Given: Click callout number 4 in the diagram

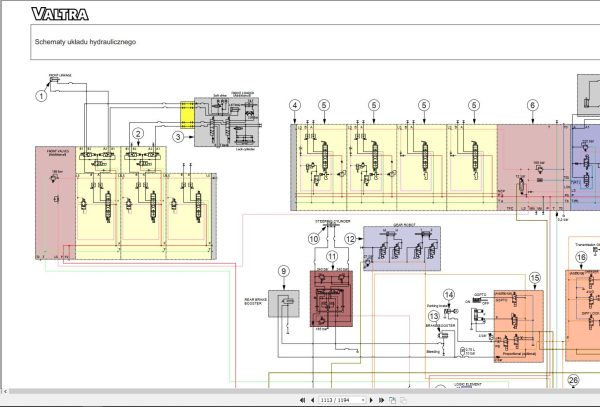Looking at the screenshot, I should pos(295,105).
